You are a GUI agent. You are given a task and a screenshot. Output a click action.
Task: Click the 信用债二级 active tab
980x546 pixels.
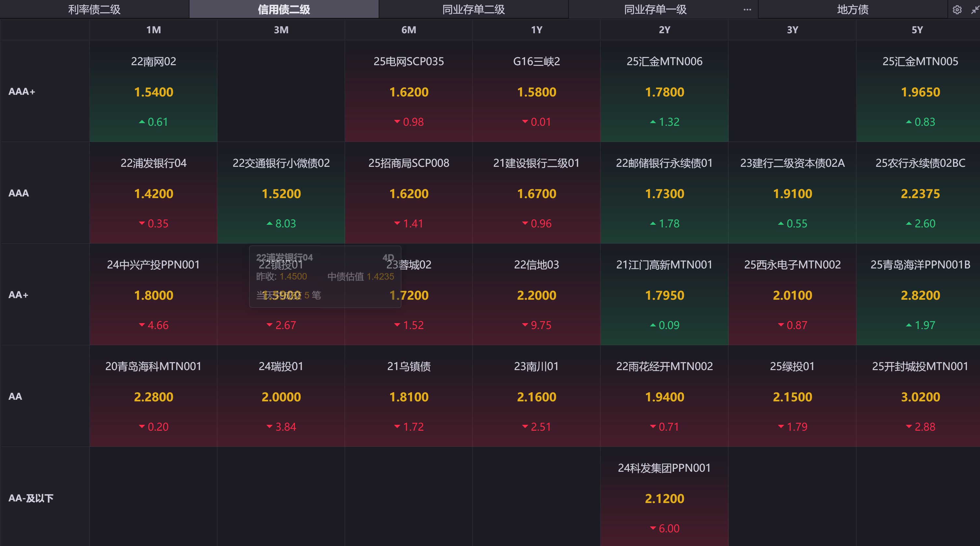[284, 9]
